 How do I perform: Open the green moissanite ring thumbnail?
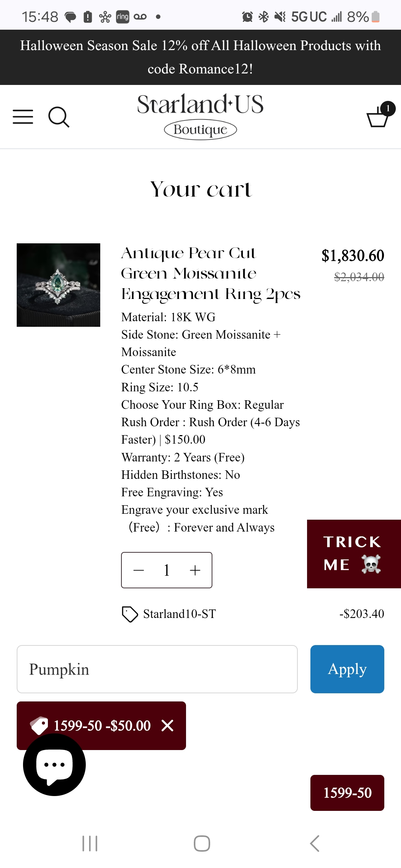point(58,285)
